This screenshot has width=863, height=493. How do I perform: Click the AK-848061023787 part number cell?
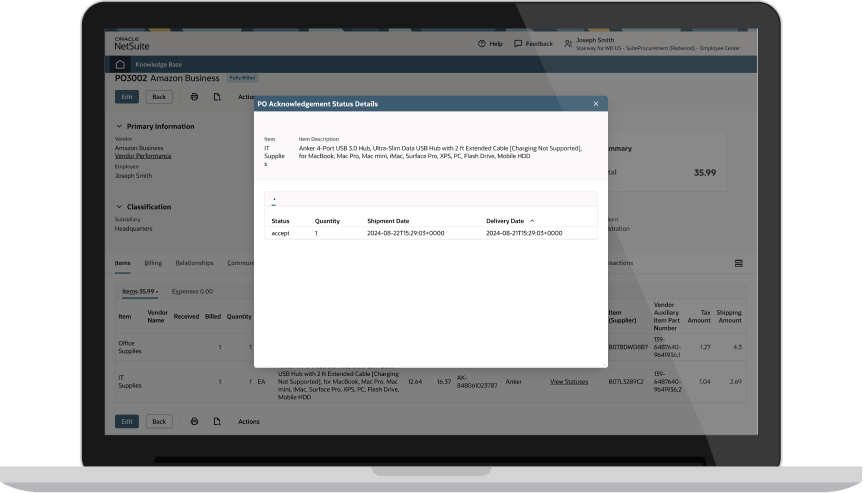pos(477,381)
